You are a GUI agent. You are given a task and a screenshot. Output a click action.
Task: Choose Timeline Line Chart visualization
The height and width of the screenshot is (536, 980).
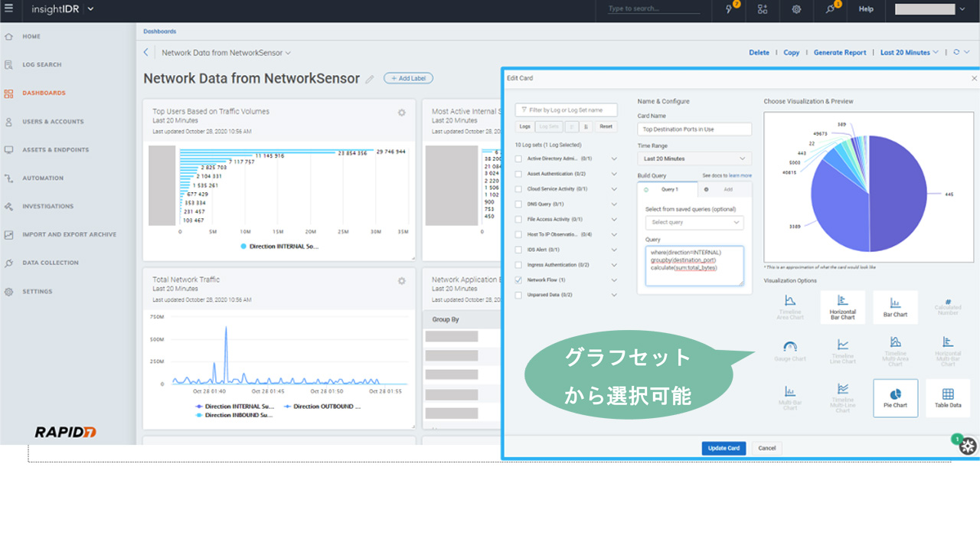(842, 351)
